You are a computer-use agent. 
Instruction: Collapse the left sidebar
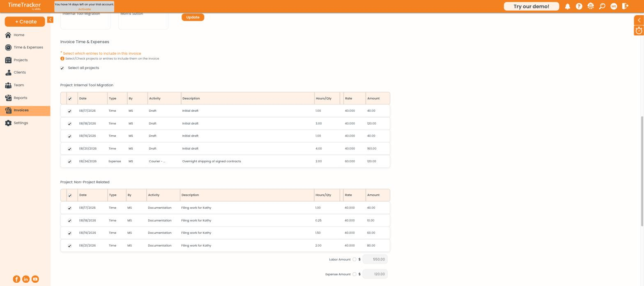50,20
